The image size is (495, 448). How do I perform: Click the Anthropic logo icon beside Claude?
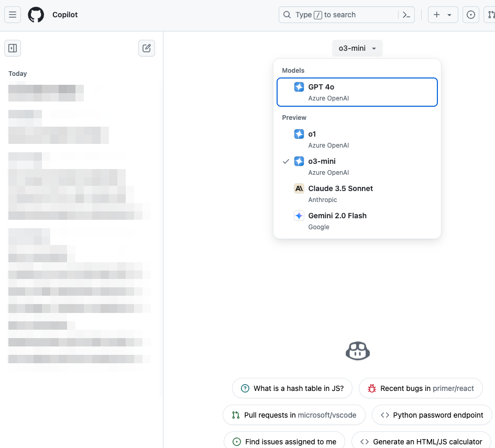pos(299,188)
